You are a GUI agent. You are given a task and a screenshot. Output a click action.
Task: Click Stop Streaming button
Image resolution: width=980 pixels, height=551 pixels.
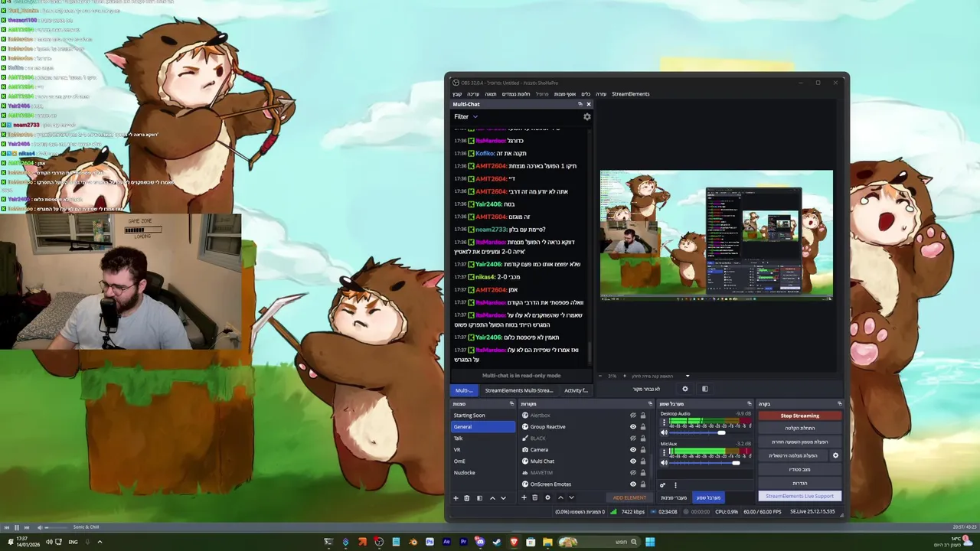pos(800,416)
